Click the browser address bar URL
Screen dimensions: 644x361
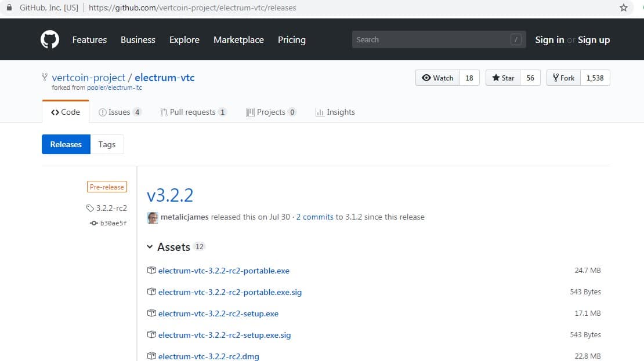click(192, 8)
